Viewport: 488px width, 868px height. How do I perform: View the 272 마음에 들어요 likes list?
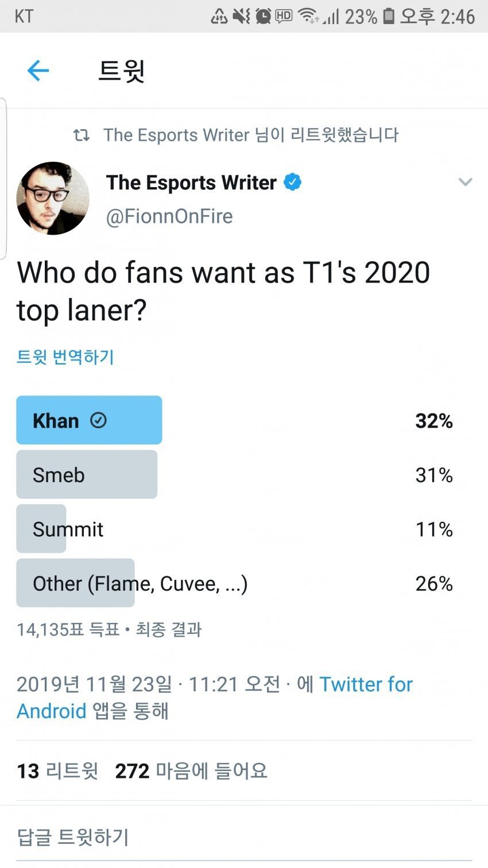191,771
